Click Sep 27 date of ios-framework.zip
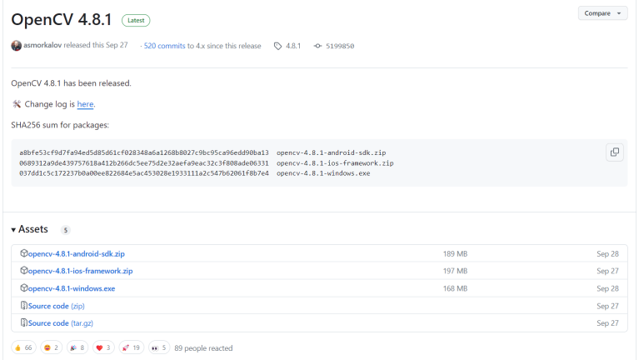This screenshot has height=360, width=644. click(607, 271)
